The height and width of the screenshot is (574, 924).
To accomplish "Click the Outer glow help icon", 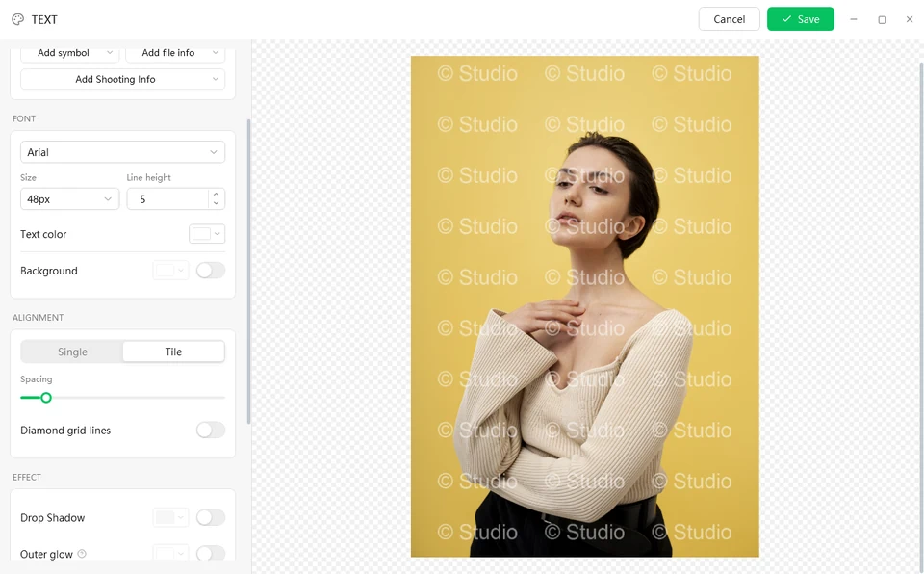I will (x=82, y=554).
